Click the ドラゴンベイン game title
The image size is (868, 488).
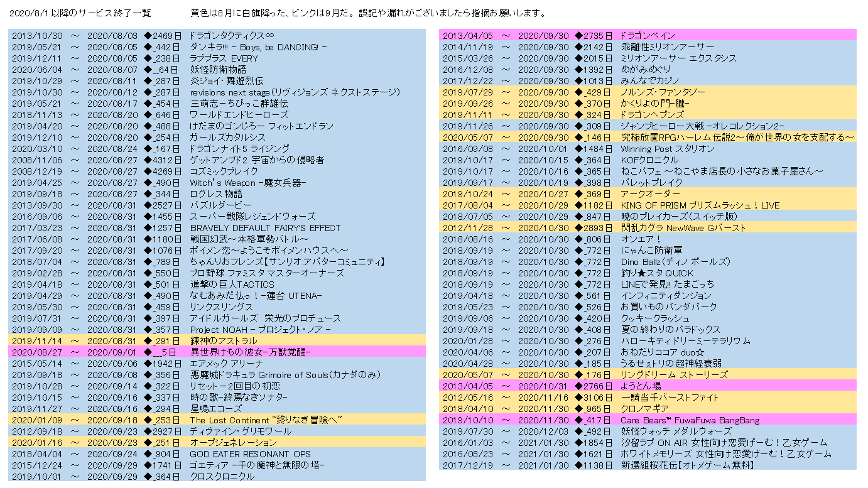[x=647, y=36]
